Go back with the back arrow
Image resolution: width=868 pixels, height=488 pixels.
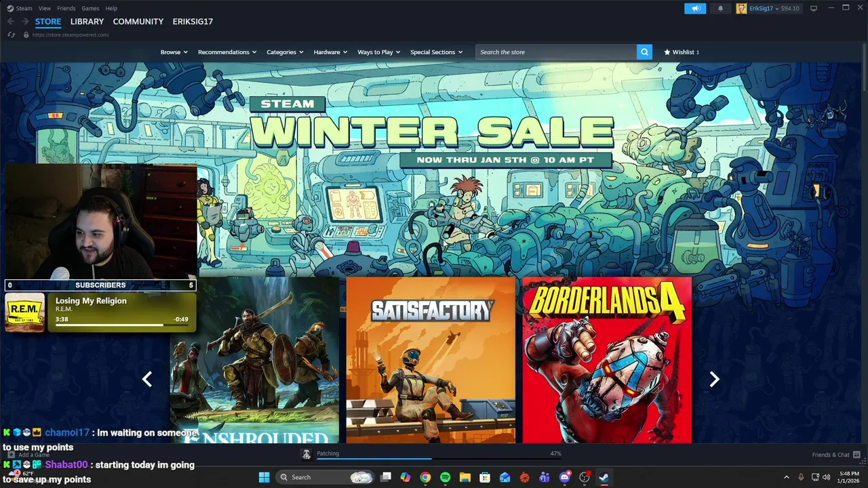click(x=10, y=22)
